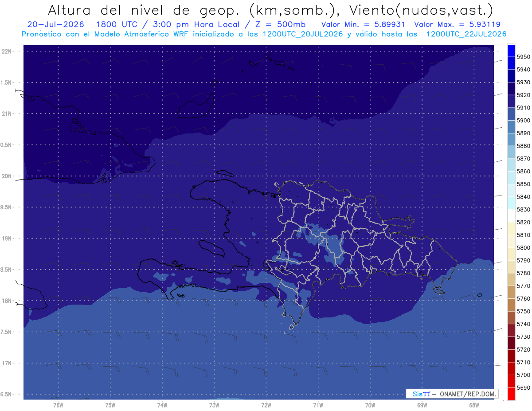Screen dimensions: 532x411
Task: Click the '75W' longitude label
Action: (x=110, y=405)
